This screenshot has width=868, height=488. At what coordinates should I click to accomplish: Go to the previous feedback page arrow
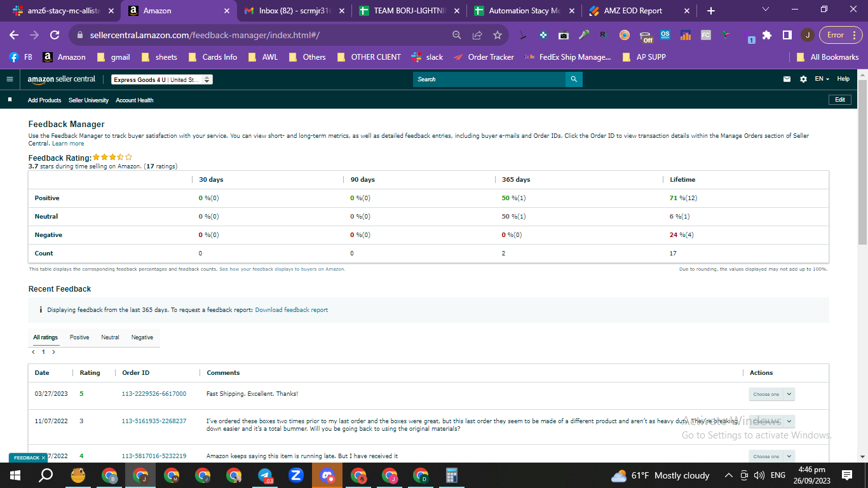click(33, 352)
